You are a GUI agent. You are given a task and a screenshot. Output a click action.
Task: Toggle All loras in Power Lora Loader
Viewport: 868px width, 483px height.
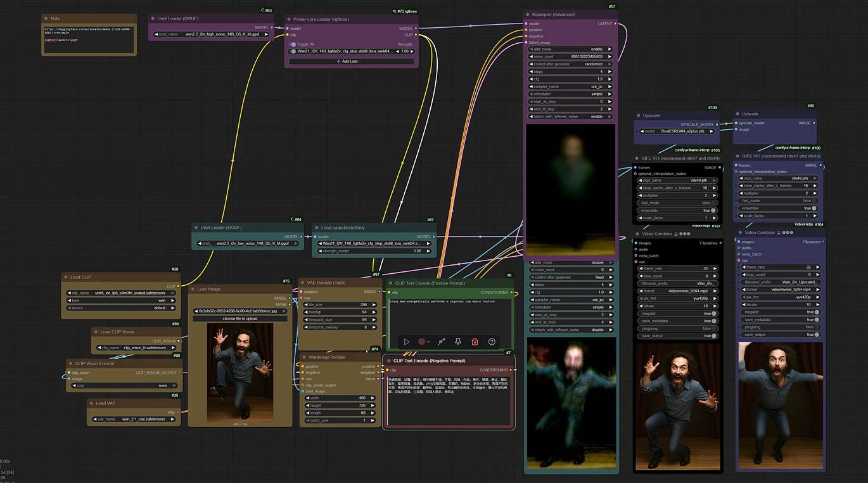[x=293, y=44]
